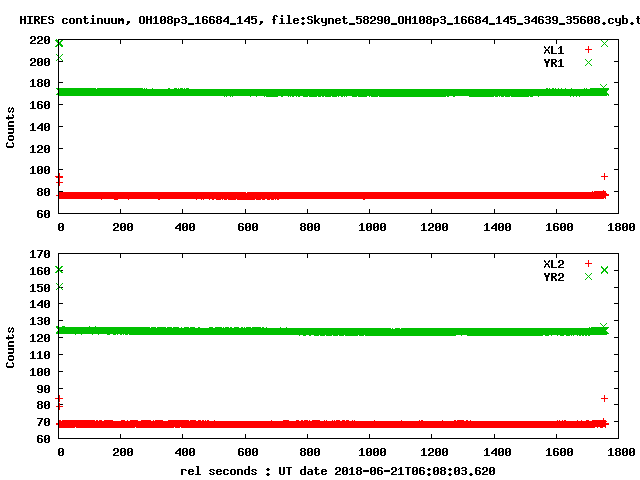The image size is (640, 480).
Task: Select the XL1 legend label
Action: [x=553, y=50]
